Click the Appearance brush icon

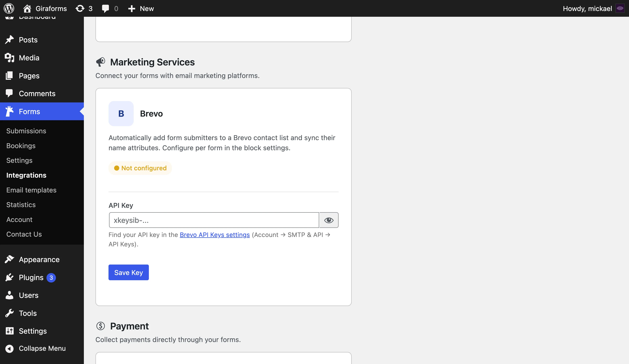click(x=10, y=259)
